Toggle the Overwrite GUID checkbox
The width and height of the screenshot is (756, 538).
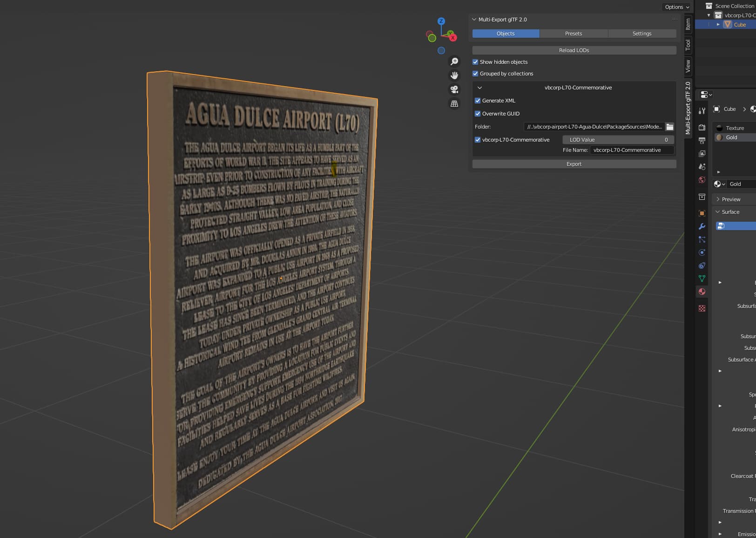pyautogui.click(x=478, y=114)
